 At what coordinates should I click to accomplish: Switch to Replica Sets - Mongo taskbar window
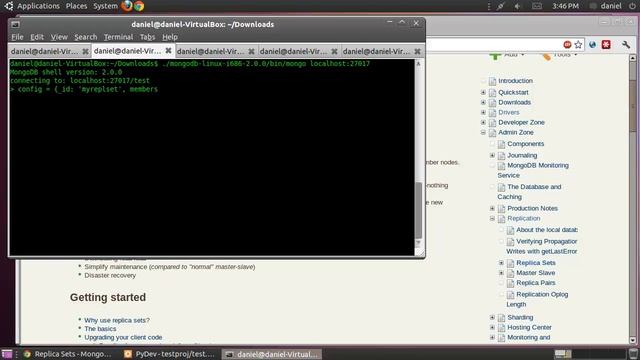tap(68, 354)
